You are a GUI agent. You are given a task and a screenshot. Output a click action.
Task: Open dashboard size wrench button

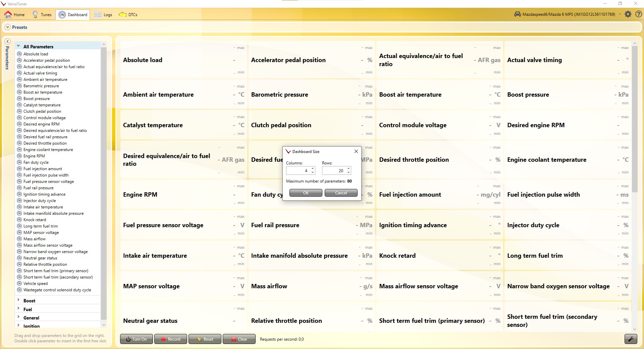[x=631, y=339]
